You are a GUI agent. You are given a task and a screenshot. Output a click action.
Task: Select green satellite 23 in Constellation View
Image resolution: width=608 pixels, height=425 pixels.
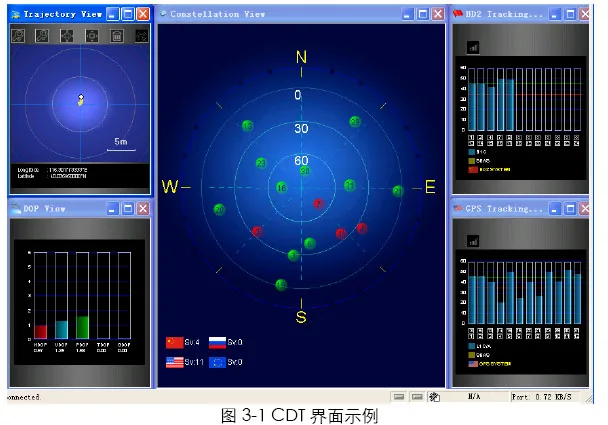tap(261, 163)
